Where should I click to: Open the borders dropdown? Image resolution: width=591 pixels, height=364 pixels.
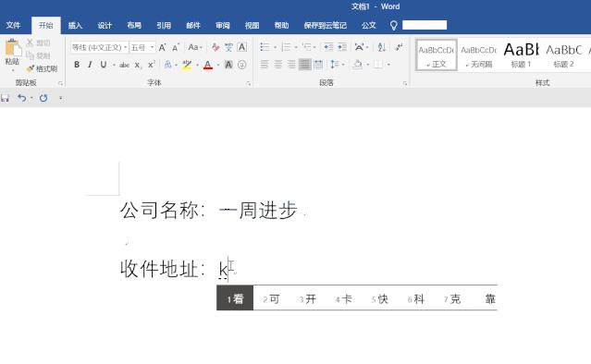coord(388,65)
